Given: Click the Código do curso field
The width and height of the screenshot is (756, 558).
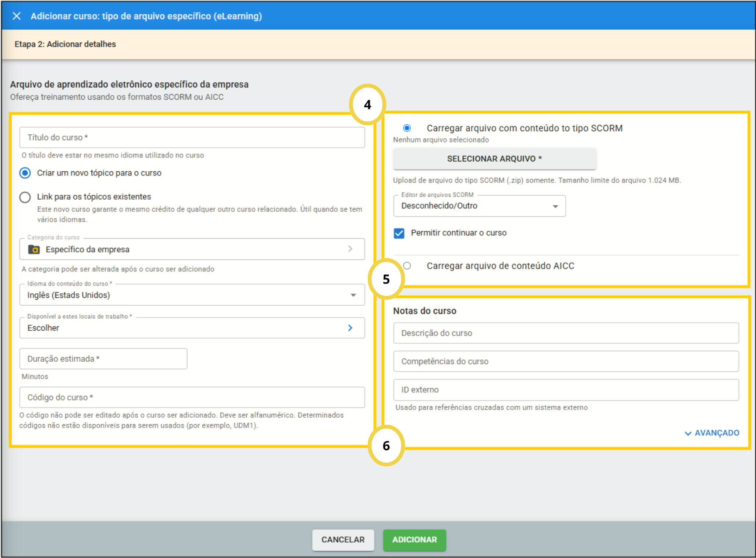Looking at the screenshot, I should [191, 397].
